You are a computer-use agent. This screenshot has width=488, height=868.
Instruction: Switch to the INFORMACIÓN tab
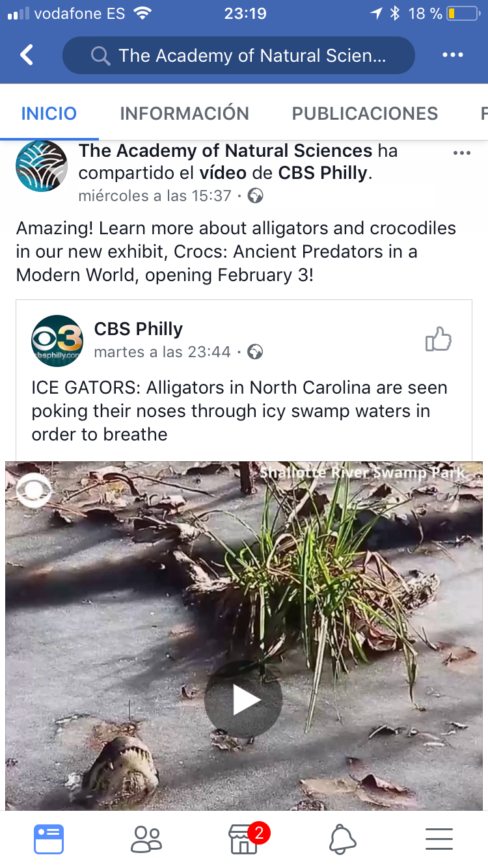184,113
